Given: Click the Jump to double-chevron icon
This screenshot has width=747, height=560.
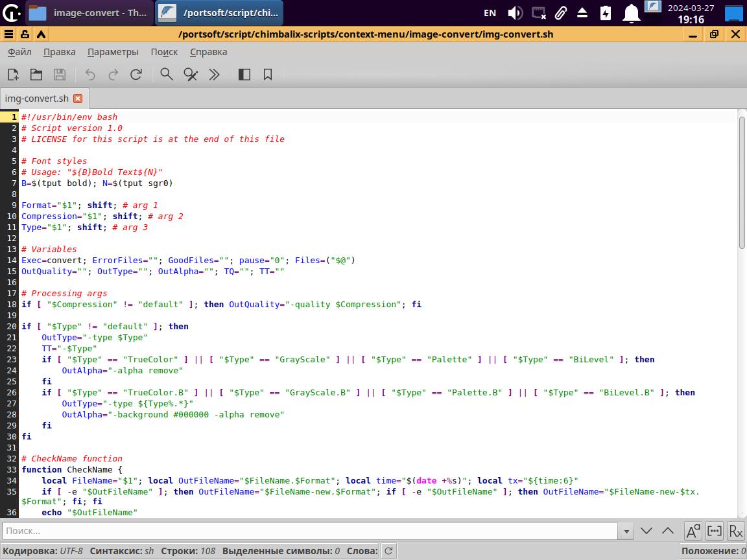Looking at the screenshot, I should click(214, 75).
